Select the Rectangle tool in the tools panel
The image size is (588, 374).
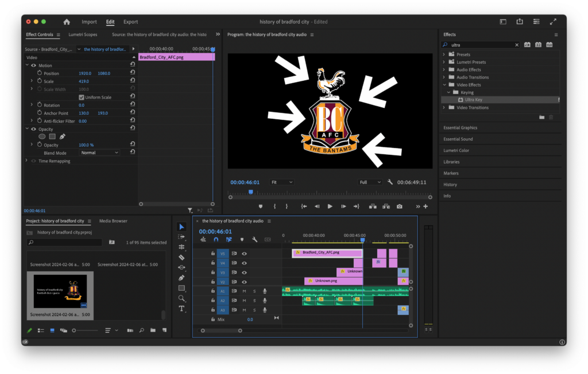click(x=181, y=288)
